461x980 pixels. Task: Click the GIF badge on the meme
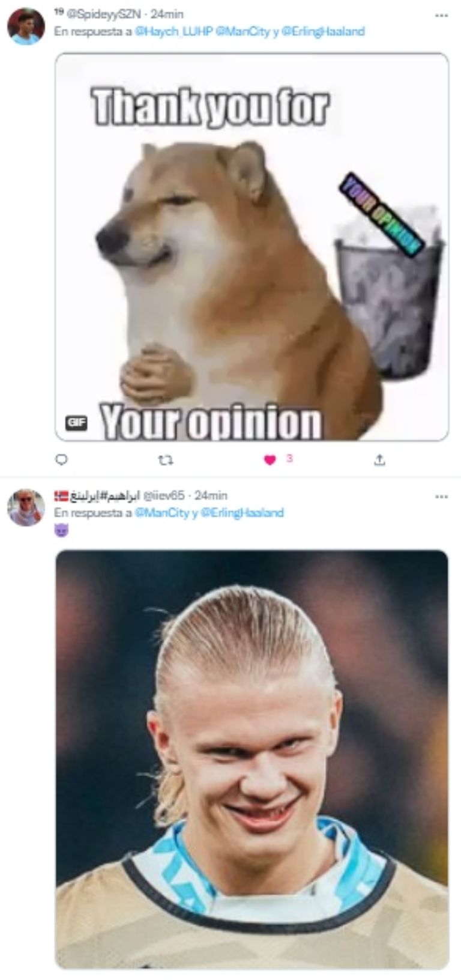[x=76, y=422]
